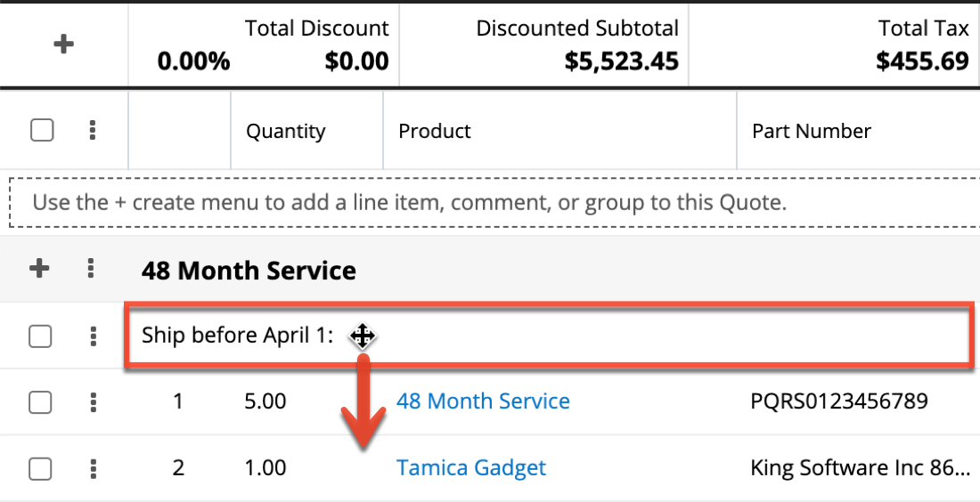Click the quantity 5.00 cell

click(x=265, y=401)
